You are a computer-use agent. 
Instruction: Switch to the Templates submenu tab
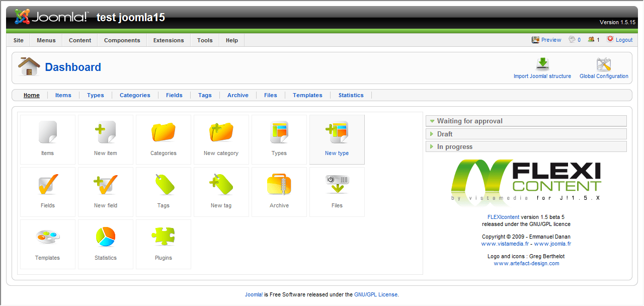click(307, 95)
